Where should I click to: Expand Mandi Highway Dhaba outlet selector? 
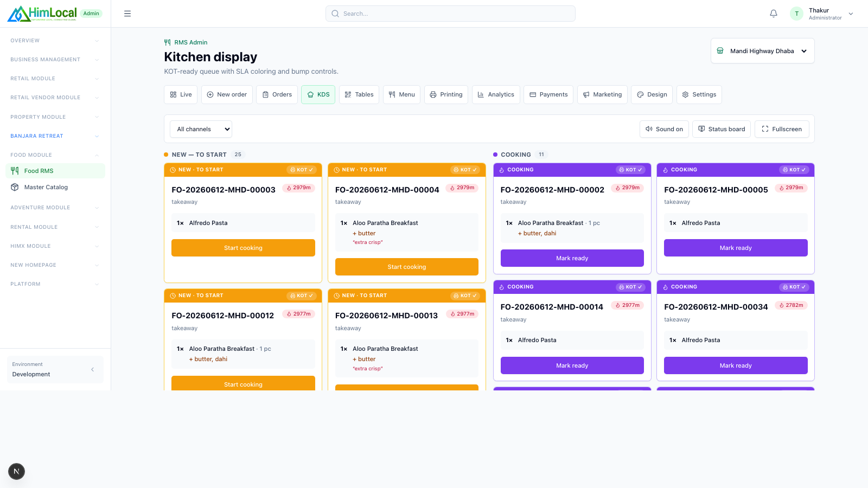[762, 51]
